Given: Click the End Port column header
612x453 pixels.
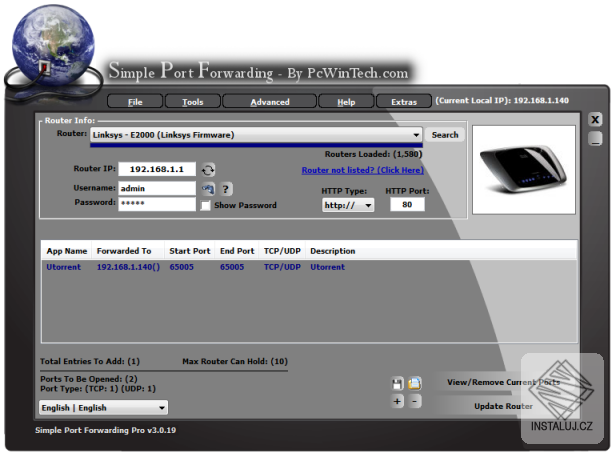Looking at the screenshot, I should click(237, 251).
